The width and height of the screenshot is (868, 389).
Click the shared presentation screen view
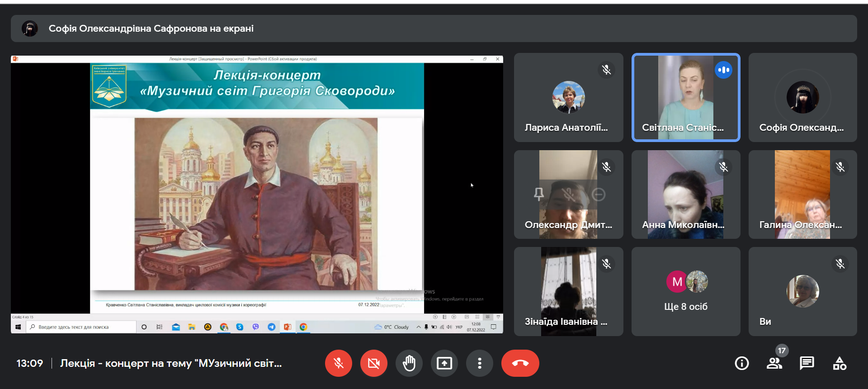tap(257, 194)
